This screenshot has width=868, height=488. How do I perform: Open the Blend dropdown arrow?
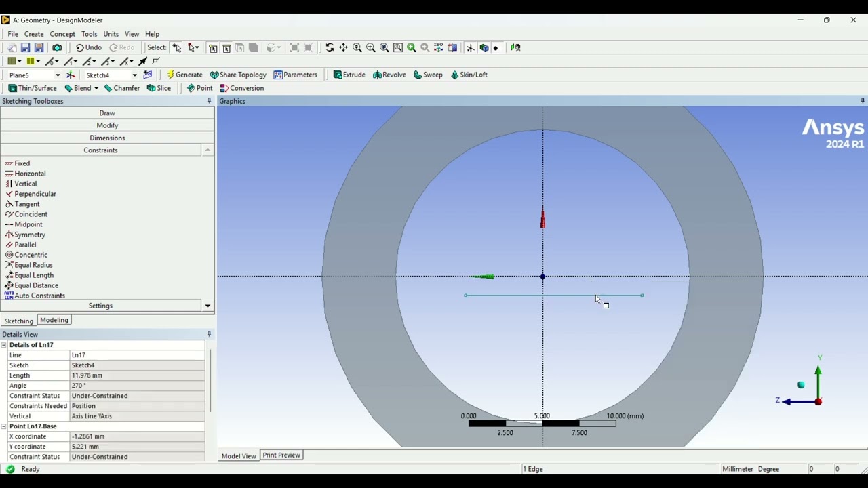(x=96, y=88)
